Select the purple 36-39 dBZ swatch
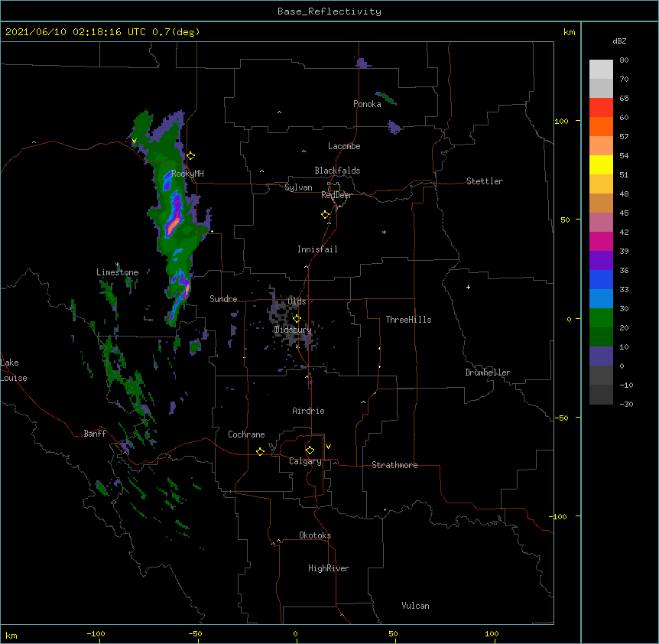Image resolution: width=659 pixels, height=644 pixels. click(601, 261)
